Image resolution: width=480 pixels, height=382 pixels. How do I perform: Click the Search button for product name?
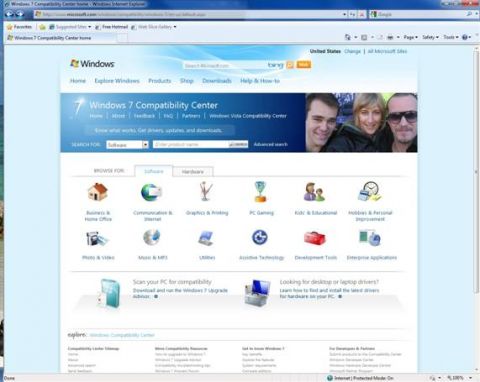tap(238, 144)
